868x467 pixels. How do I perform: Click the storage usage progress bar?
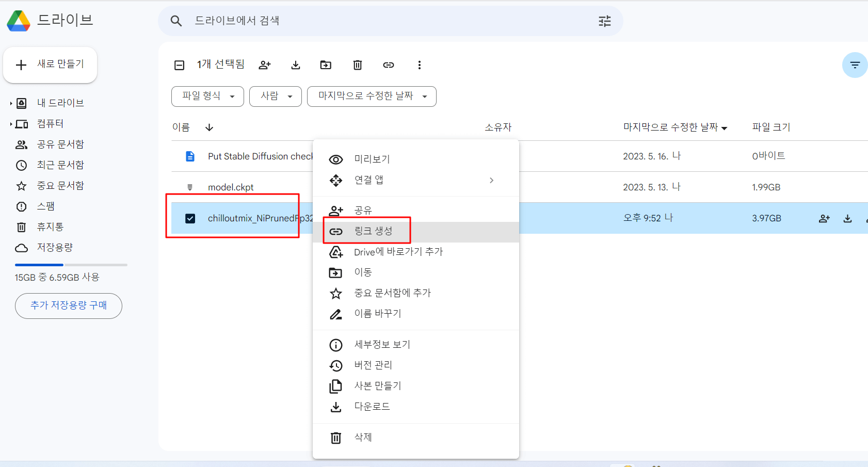71,265
